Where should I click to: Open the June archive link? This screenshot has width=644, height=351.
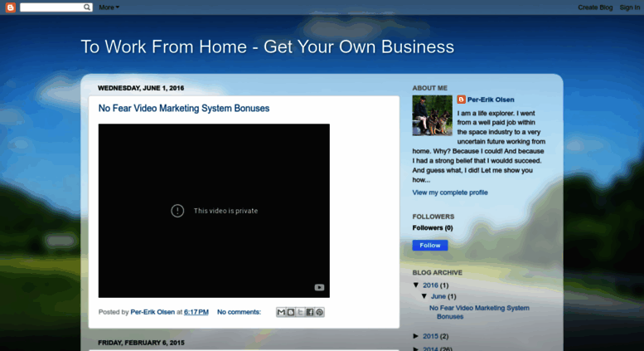[x=438, y=296]
